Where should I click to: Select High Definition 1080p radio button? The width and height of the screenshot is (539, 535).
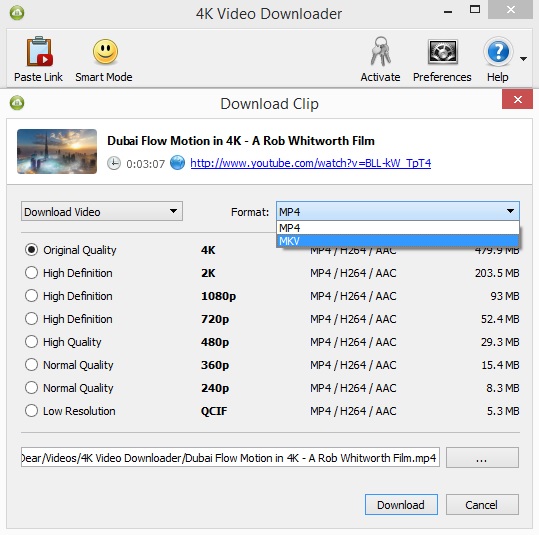pos(31,296)
